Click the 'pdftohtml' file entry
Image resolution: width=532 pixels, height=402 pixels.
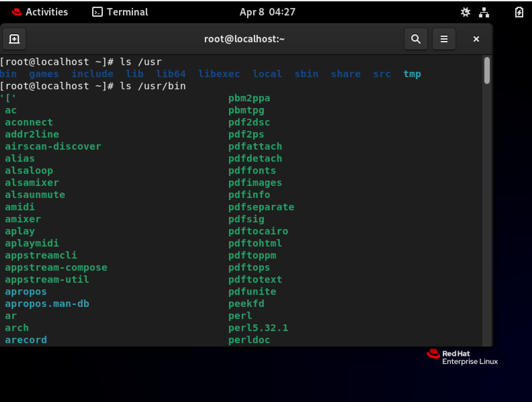255,243
